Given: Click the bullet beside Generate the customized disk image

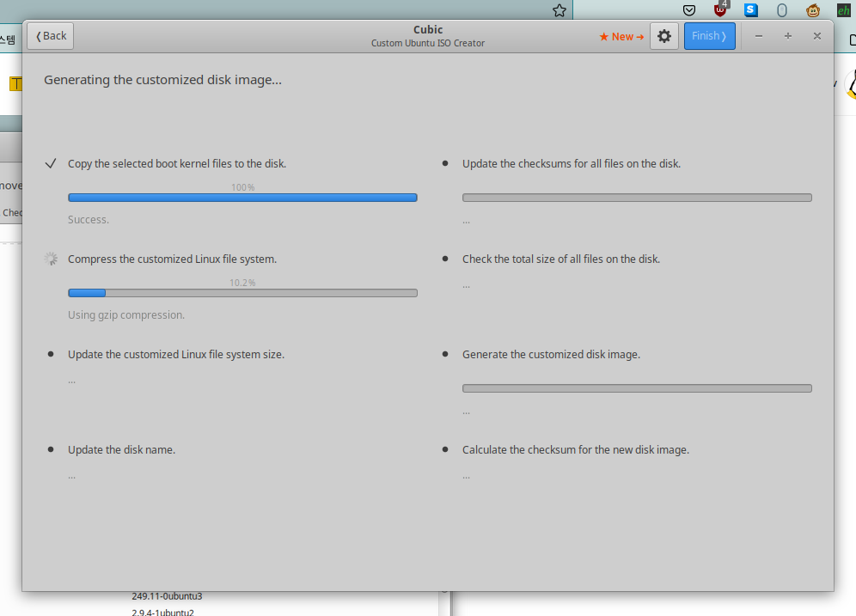Looking at the screenshot, I should [445, 354].
